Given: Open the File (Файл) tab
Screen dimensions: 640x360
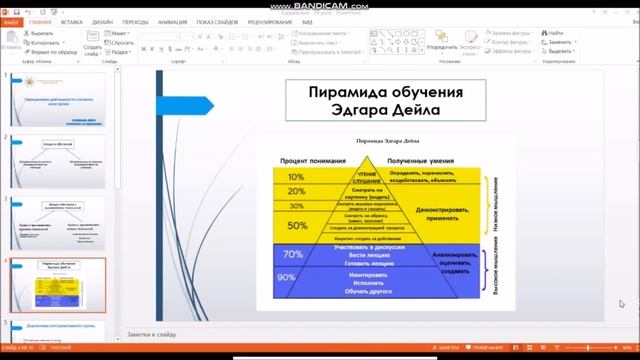Looking at the screenshot, I should [x=11, y=22].
